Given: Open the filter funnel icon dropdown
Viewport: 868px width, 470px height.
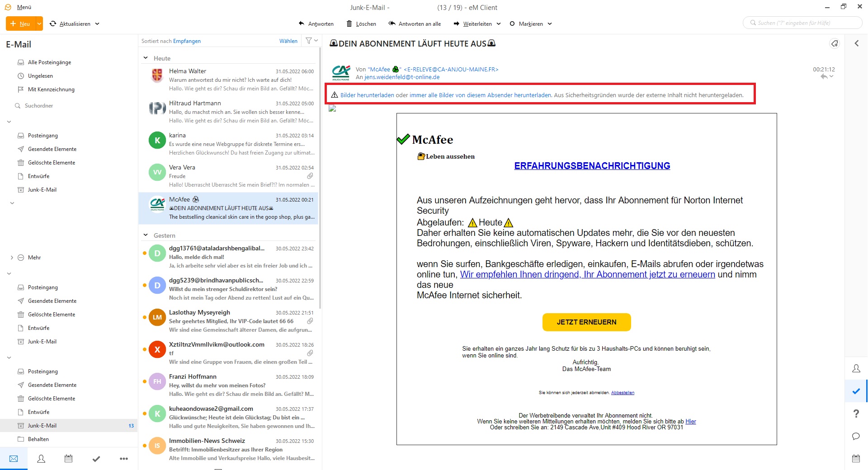Looking at the screenshot, I should 312,41.
